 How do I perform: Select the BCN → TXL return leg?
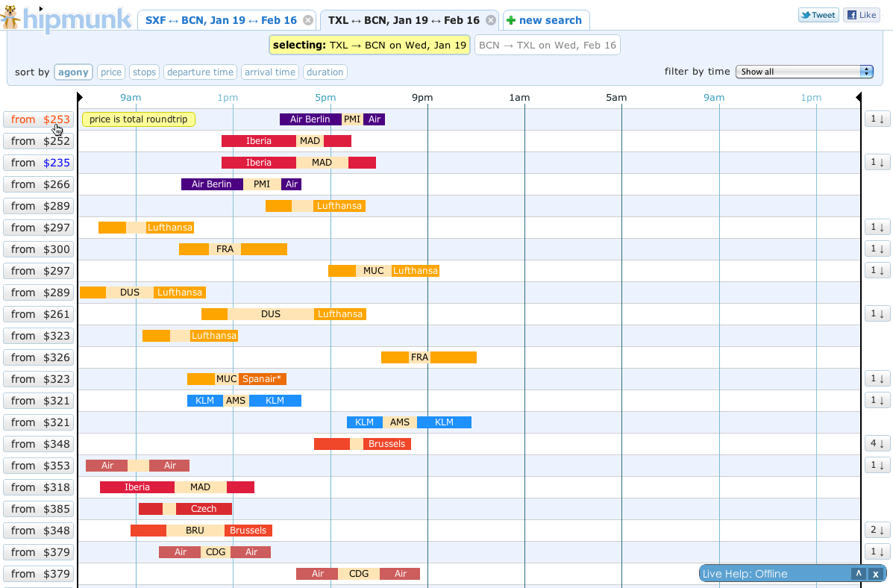[548, 46]
